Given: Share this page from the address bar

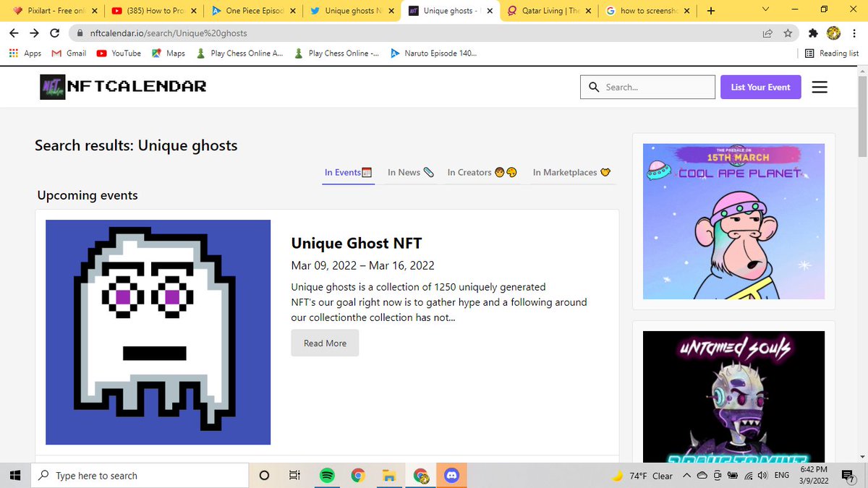Looking at the screenshot, I should coord(767,33).
